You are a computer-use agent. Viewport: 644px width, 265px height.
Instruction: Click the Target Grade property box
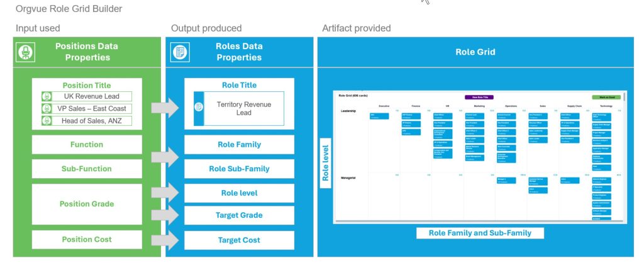tap(239, 215)
